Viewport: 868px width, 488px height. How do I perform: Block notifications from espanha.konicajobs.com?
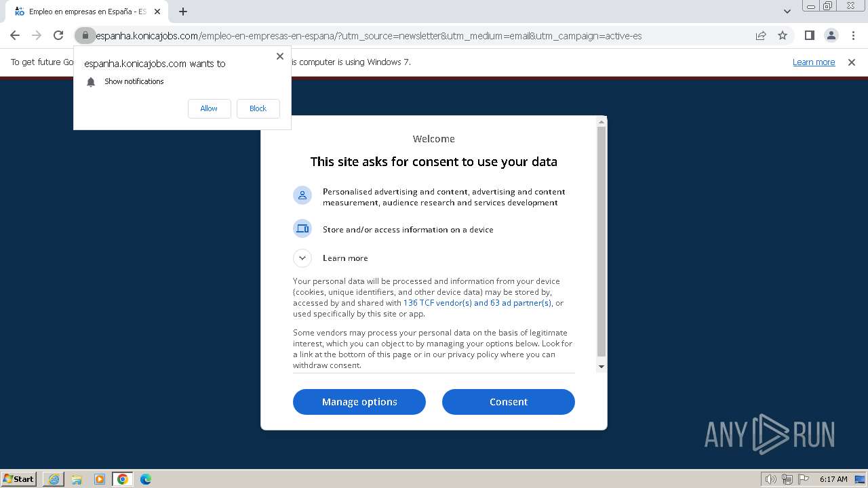(258, 108)
